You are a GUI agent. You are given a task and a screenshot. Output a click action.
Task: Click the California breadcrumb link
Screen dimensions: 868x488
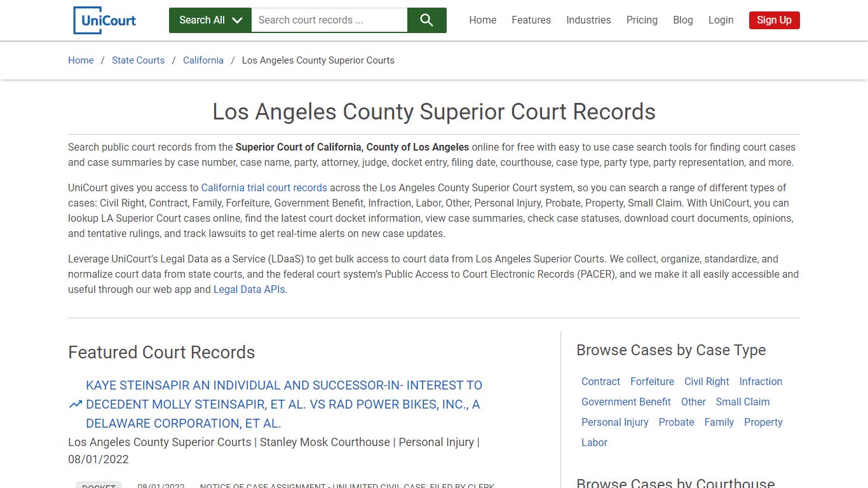point(203,60)
